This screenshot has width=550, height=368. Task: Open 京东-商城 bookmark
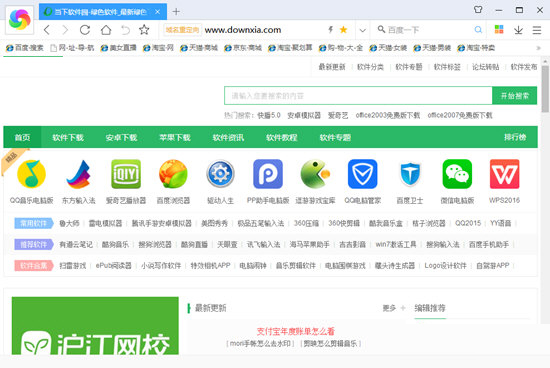[x=243, y=48]
